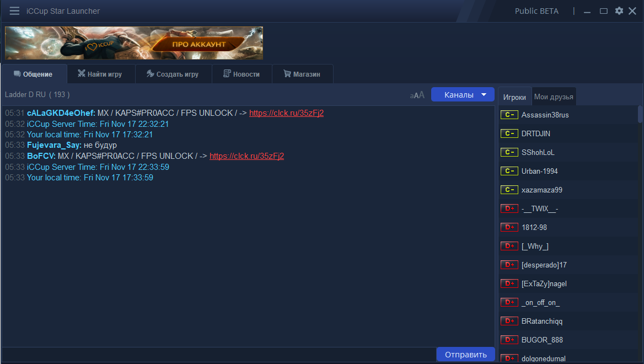Image resolution: width=644 pixels, height=364 pixels.
Task: Expand the Каналы channels dropdown
Action: pos(463,94)
